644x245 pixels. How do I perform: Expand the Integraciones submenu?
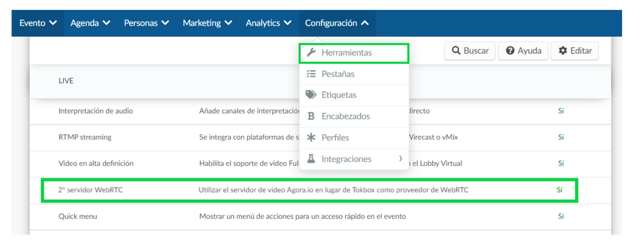click(354, 159)
